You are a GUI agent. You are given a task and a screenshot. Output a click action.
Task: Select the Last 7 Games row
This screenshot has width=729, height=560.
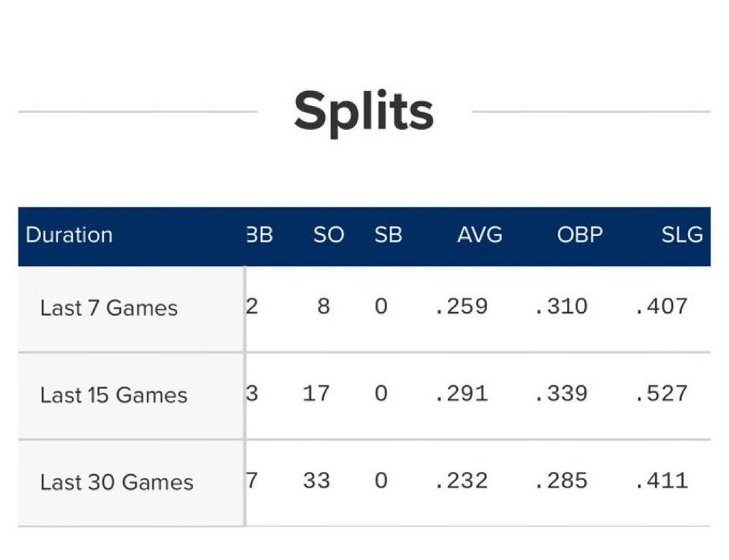109,308
